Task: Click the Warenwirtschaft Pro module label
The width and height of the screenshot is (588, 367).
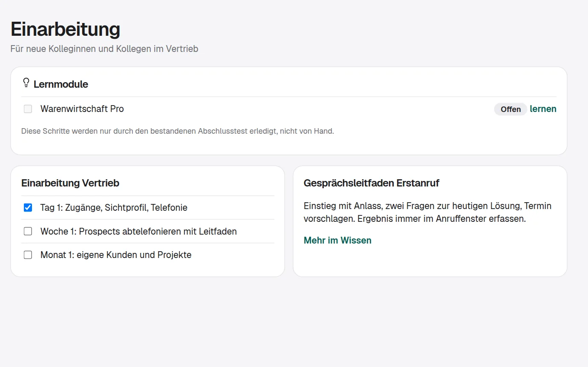Action: [82, 109]
